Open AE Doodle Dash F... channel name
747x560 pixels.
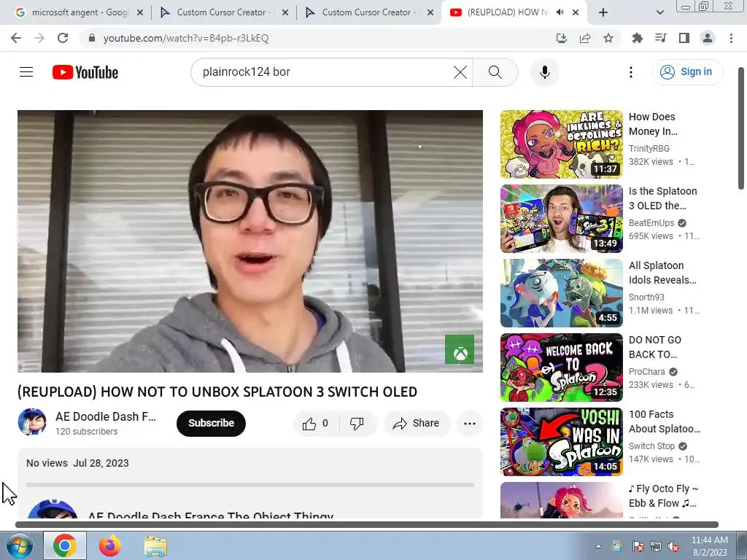[106, 416]
